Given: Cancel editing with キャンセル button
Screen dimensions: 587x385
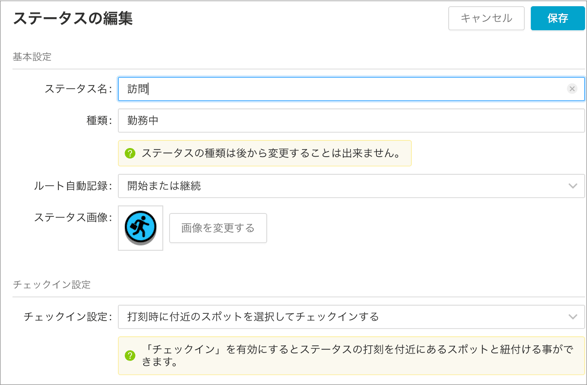Looking at the screenshot, I should (x=486, y=18).
